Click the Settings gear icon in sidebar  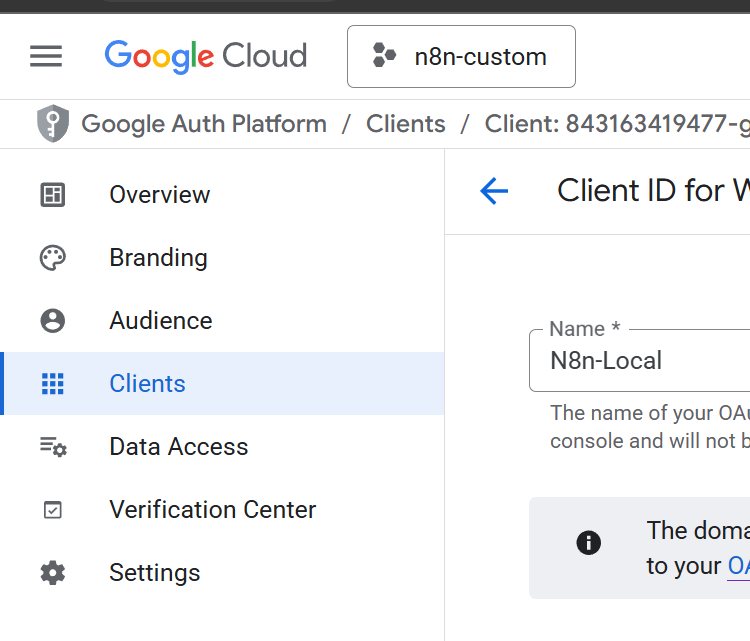tap(52, 573)
